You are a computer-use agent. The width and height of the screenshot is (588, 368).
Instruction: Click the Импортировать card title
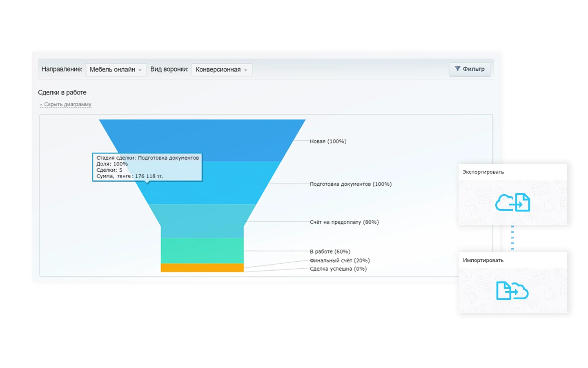pyautogui.click(x=483, y=260)
